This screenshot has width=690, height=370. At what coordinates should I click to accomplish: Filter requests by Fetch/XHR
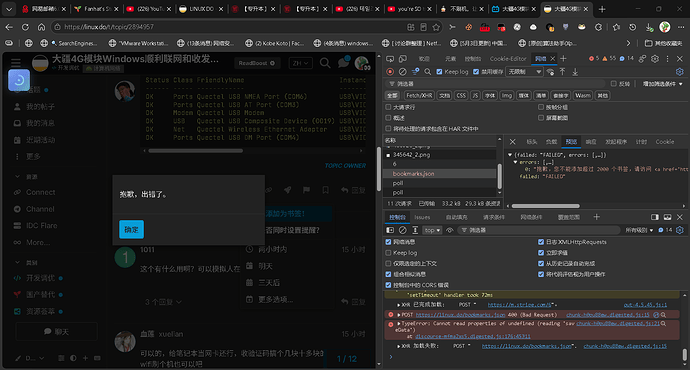pos(419,95)
